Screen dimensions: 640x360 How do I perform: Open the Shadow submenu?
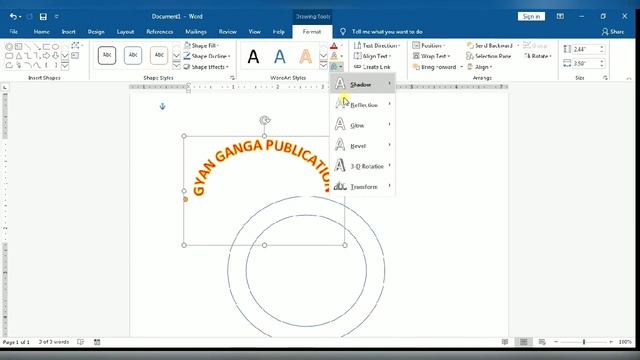362,84
